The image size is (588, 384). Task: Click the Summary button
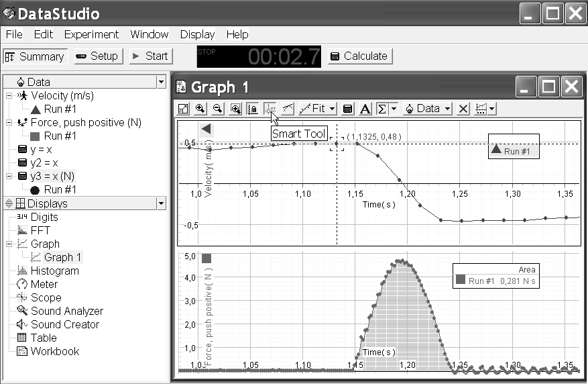tap(36, 56)
